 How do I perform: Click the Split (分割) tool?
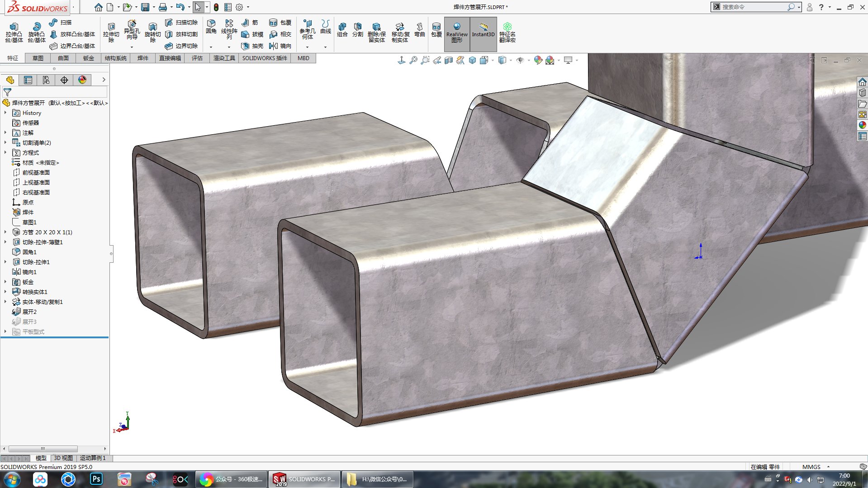[x=358, y=30]
